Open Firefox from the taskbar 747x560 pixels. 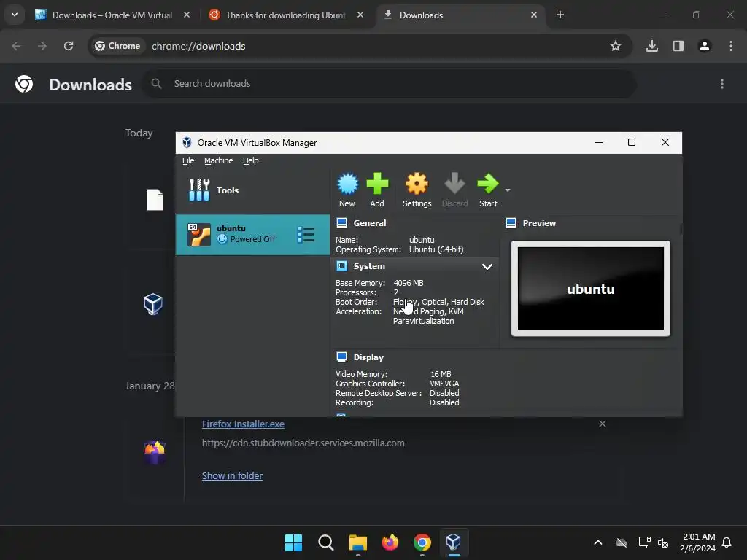(x=390, y=542)
